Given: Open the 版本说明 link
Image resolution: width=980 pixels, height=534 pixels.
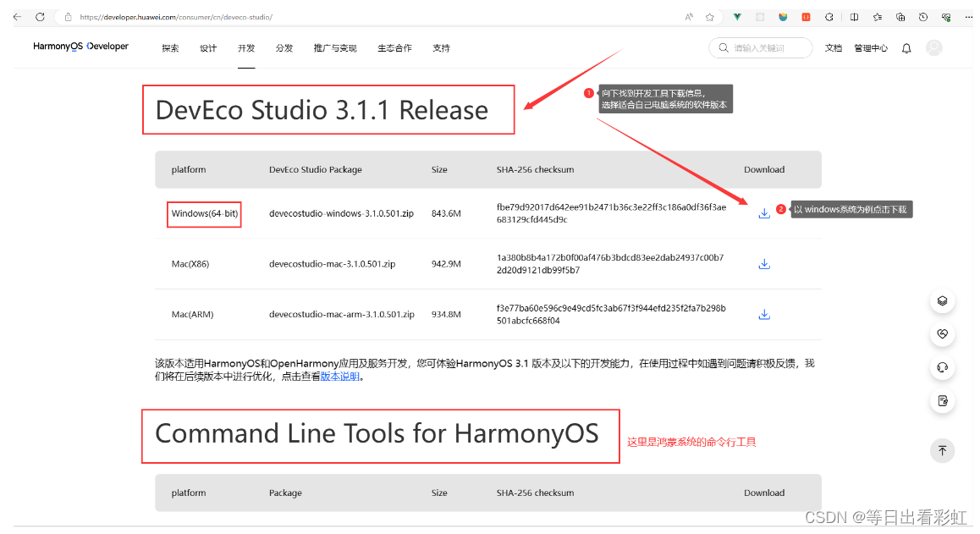Looking at the screenshot, I should pos(340,377).
